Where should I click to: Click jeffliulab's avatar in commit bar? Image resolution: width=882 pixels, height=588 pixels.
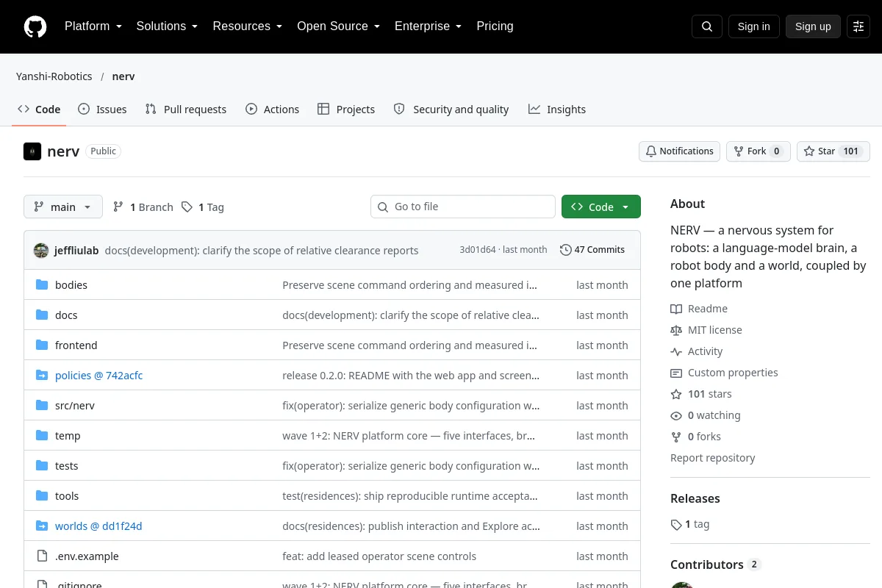[x=41, y=250]
